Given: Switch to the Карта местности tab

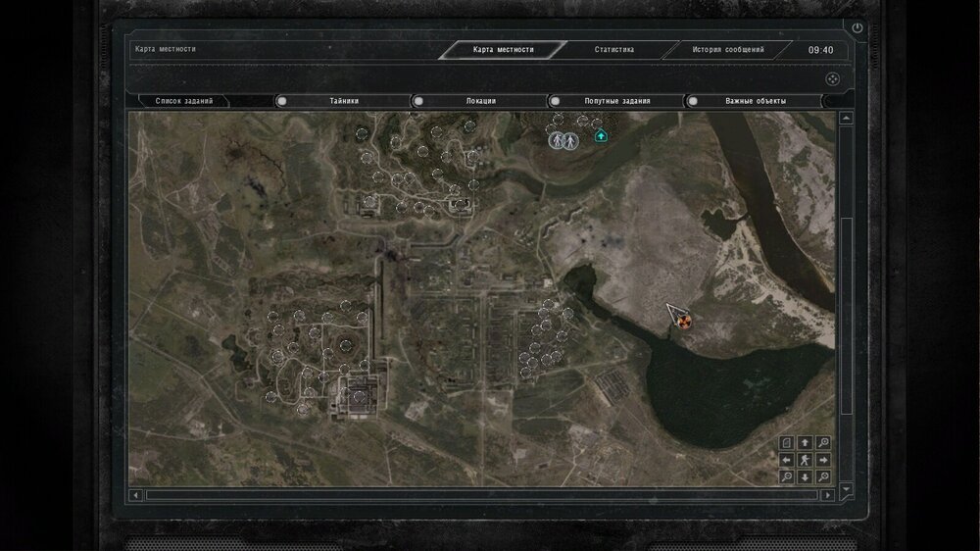Looking at the screenshot, I should click(503, 49).
